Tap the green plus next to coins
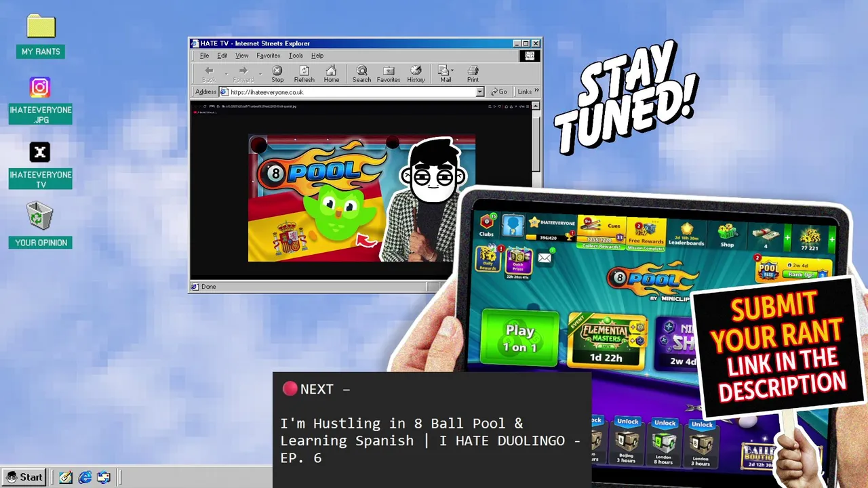This screenshot has width=868, height=488. 833,239
